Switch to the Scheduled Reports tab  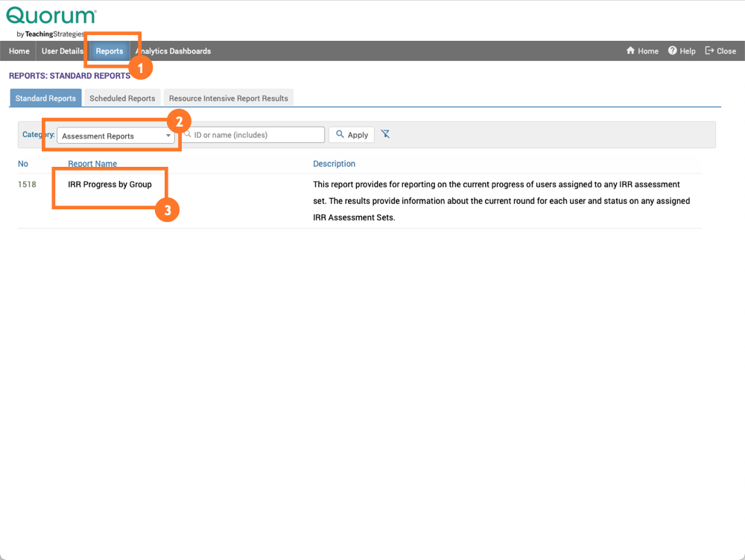tap(122, 98)
